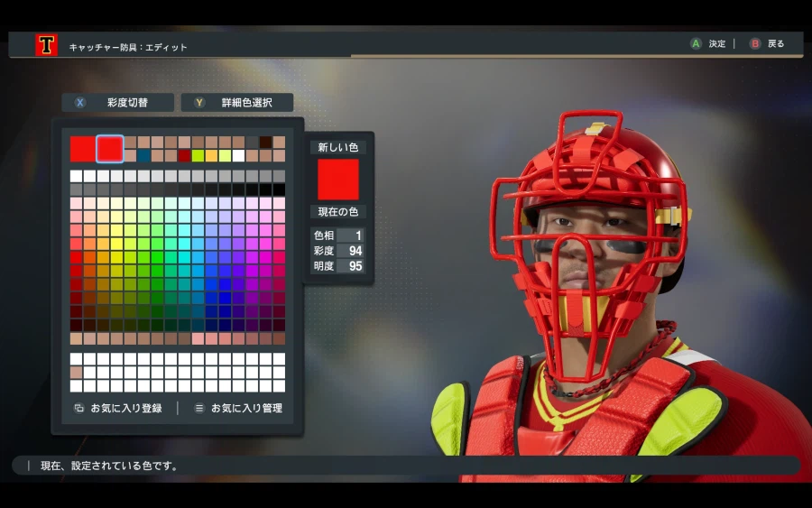Select the tan saved favorite swatch
Viewport: 812px width, 508px height.
tap(77, 373)
